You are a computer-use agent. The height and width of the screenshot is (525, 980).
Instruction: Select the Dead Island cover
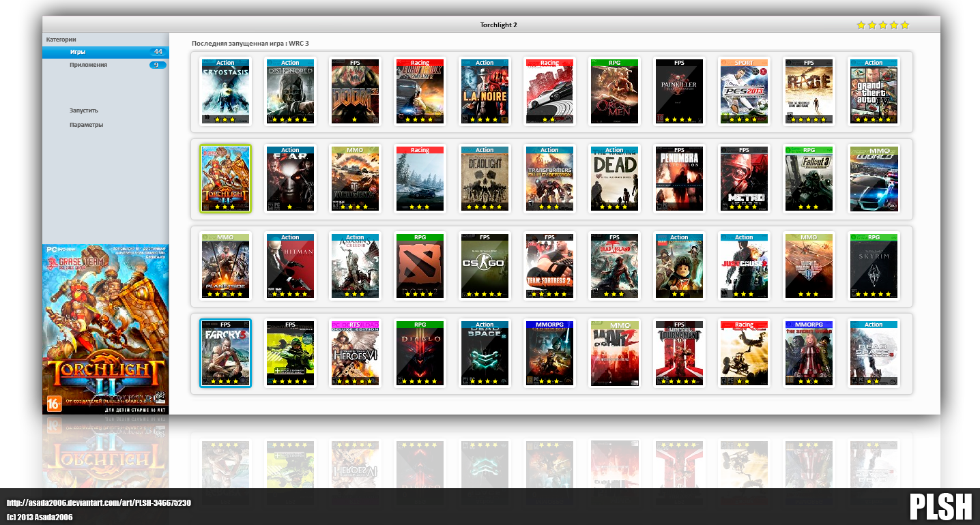coord(614,266)
